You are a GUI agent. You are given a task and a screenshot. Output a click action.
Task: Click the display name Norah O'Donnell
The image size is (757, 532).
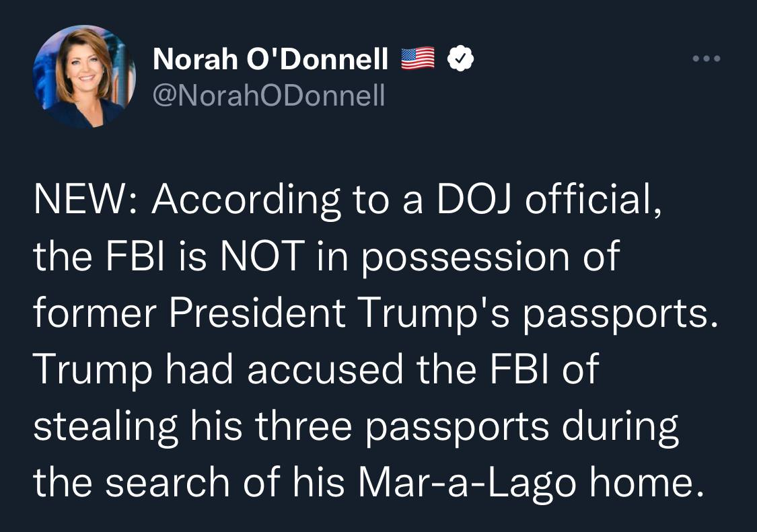tap(271, 61)
